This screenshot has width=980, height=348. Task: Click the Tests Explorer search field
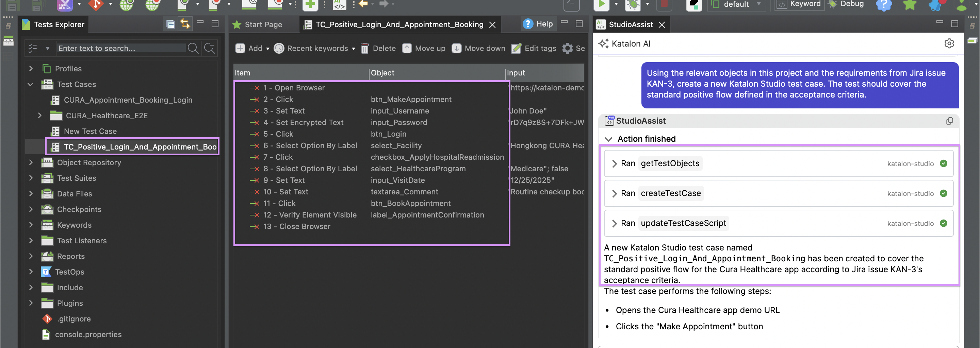tap(122, 48)
